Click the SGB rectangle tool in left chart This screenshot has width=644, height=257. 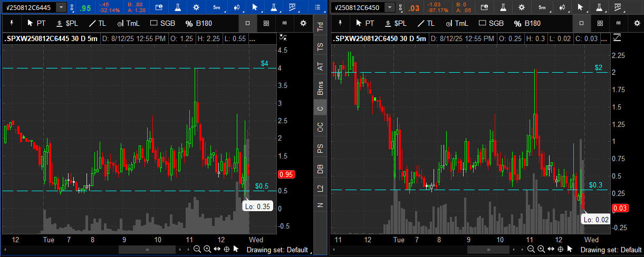tap(163, 23)
